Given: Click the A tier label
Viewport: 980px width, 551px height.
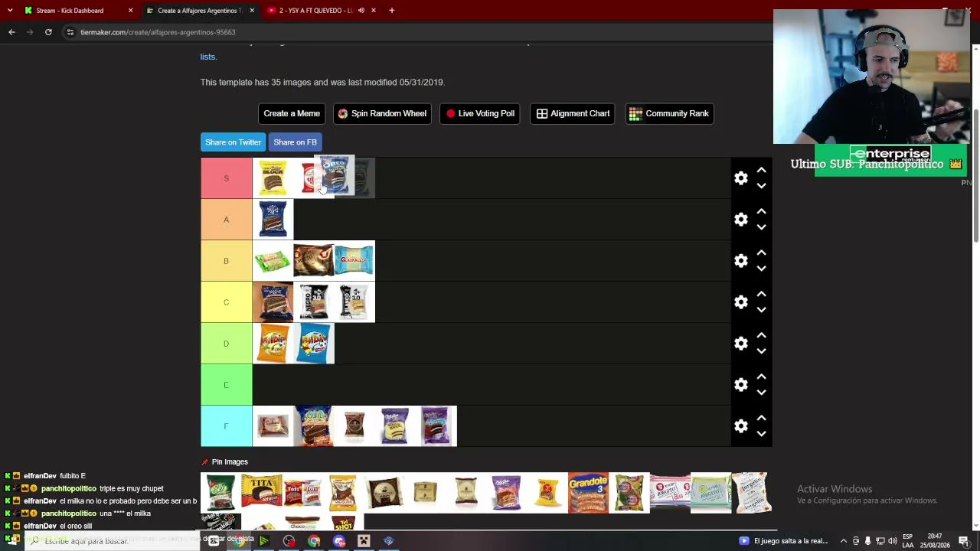Looking at the screenshot, I should click(x=226, y=220).
